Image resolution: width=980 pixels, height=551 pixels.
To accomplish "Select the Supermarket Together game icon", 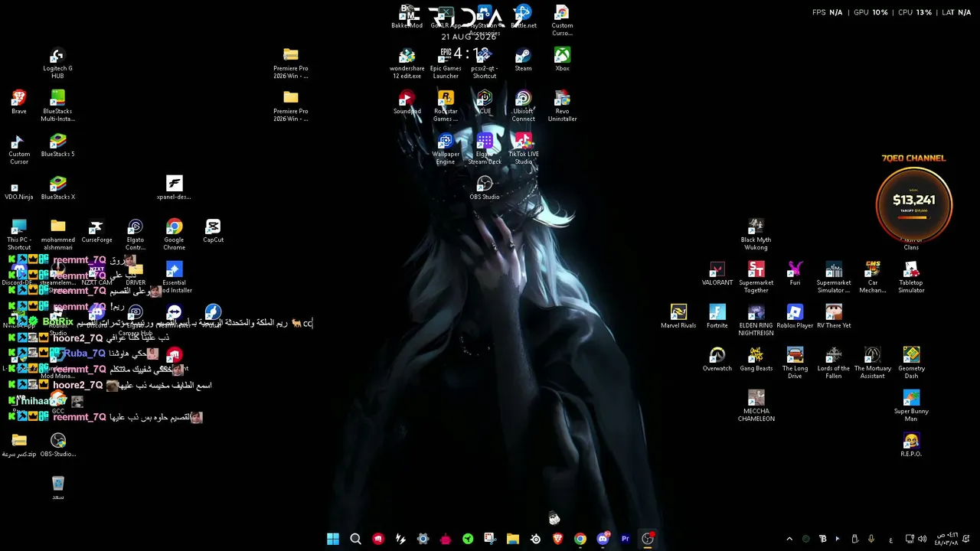I will pos(756,278).
